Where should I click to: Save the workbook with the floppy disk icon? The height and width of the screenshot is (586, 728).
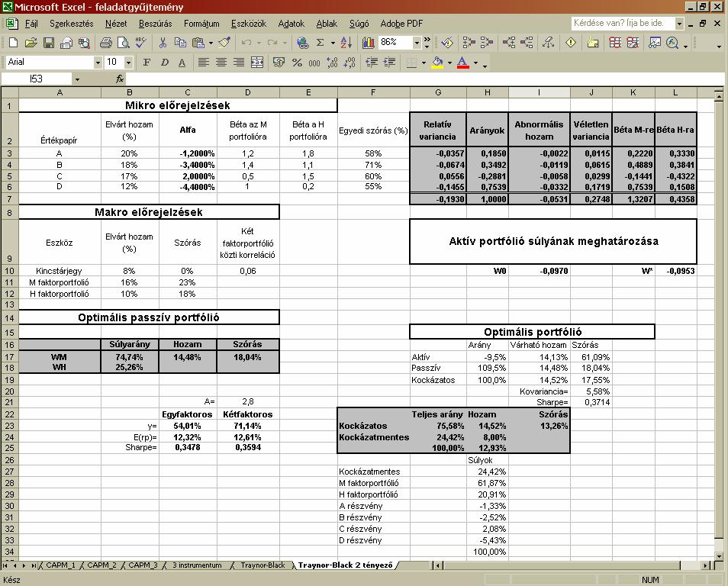pos(48,43)
